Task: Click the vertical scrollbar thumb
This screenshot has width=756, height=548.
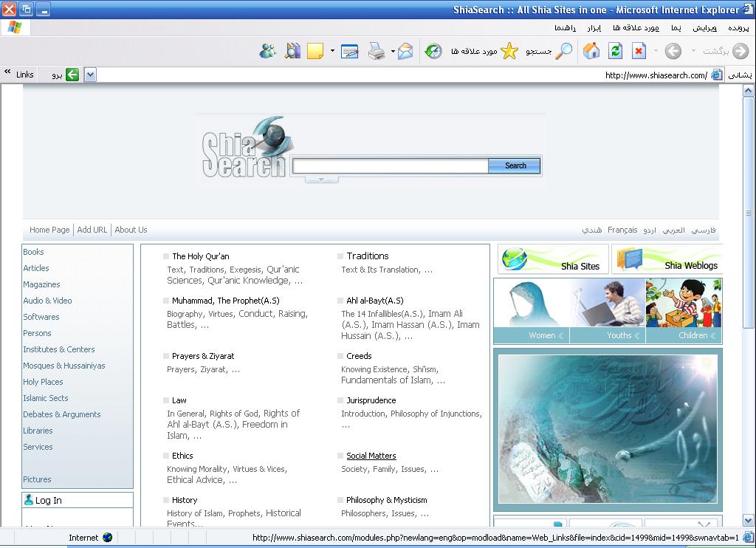Action: point(749,212)
